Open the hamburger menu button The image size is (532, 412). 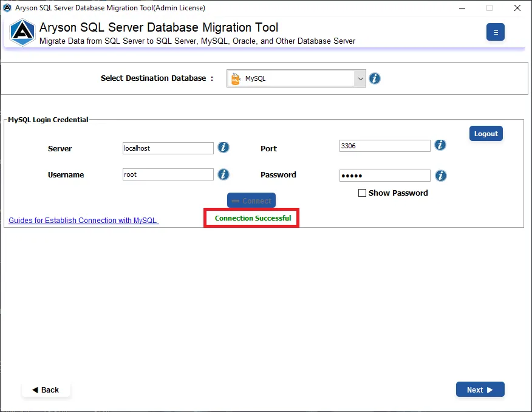point(495,32)
